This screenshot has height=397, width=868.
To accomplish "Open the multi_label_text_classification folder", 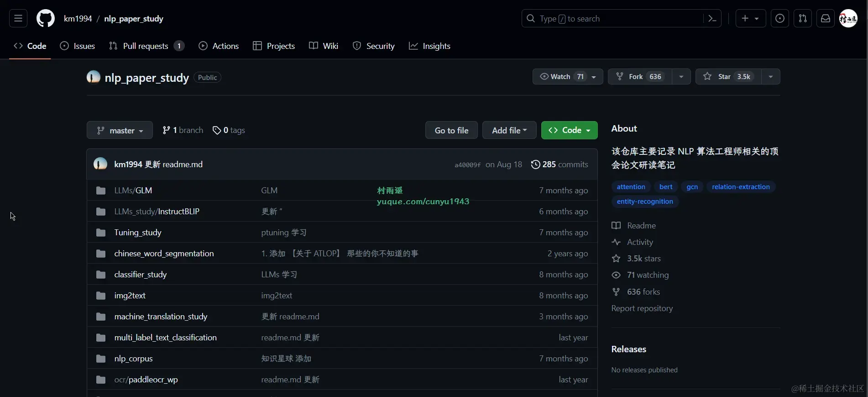I will pos(166,338).
